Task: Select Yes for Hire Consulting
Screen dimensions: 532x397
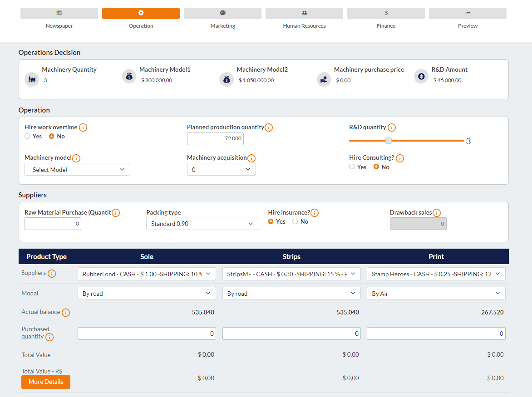Action: (352, 167)
